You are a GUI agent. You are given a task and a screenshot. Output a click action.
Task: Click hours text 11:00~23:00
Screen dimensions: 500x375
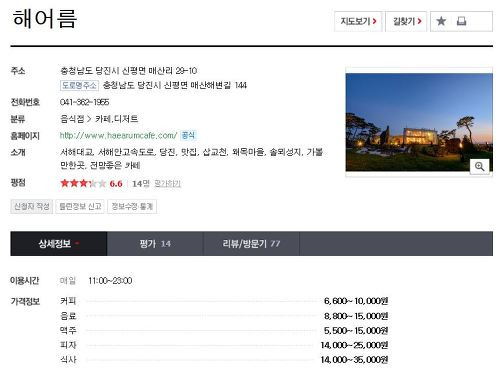coord(110,281)
